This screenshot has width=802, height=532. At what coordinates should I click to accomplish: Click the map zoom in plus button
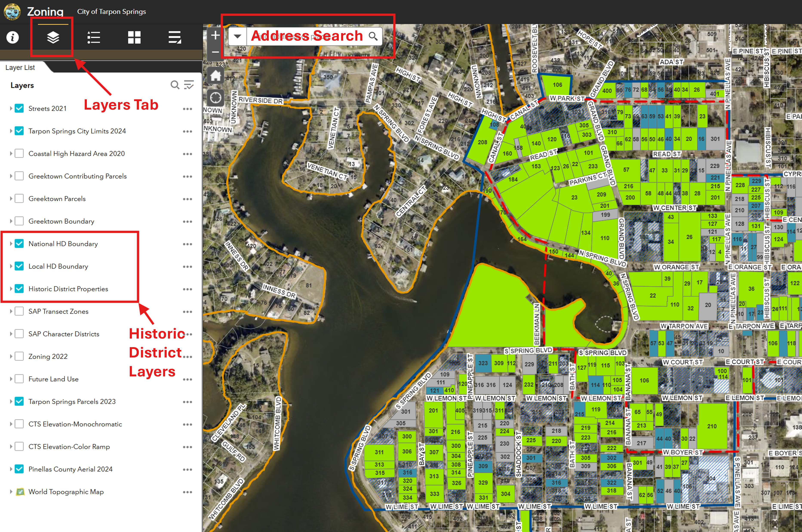pyautogui.click(x=215, y=35)
